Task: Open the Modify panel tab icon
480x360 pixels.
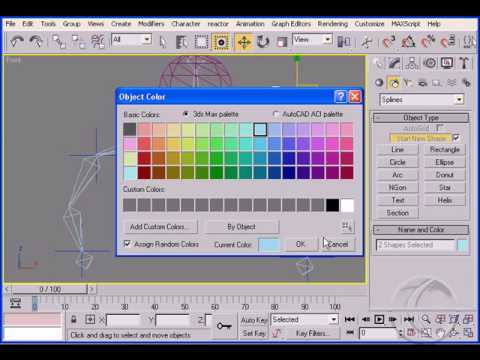Action: point(395,63)
